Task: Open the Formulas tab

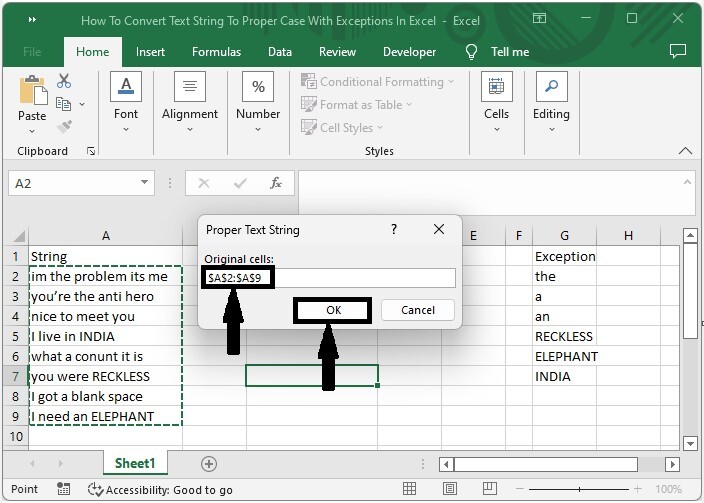Action: pos(216,52)
